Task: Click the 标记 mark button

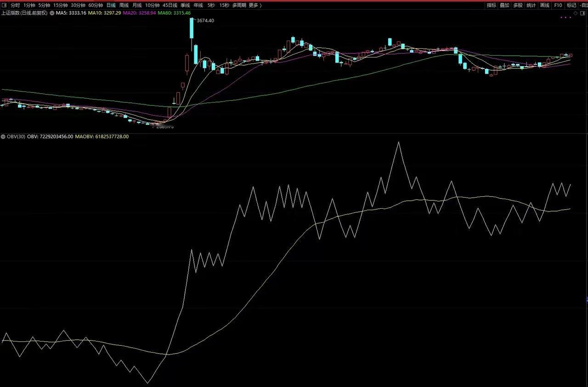Action: coord(571,5)
